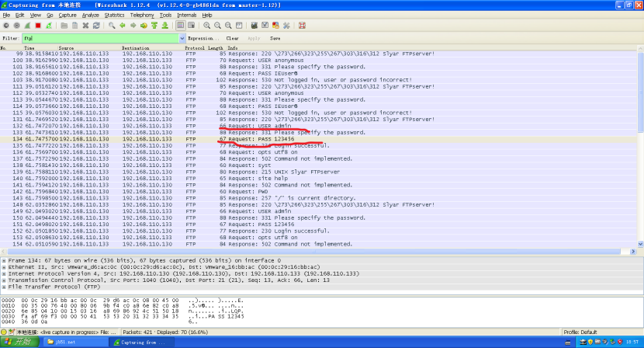Image resolution: width=644 pixels, height=348 pixels.
Task: Open the capture interfaces list icon
Action: click(6, 26)
